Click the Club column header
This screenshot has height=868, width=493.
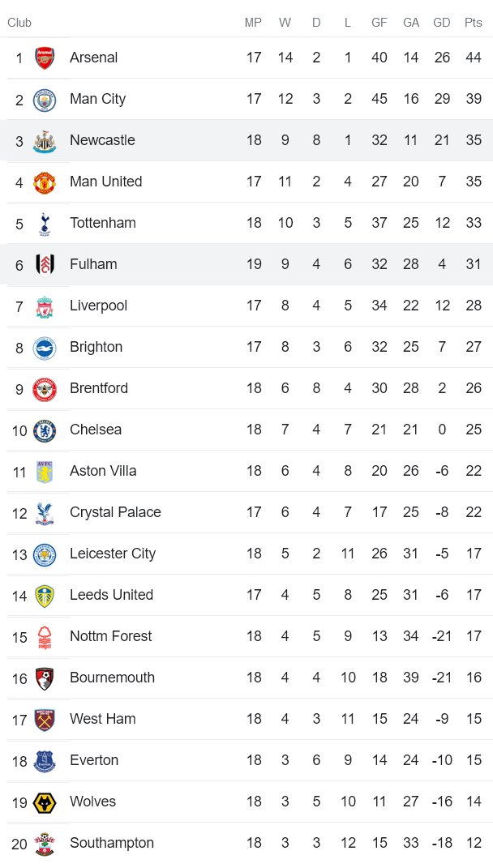[x=19, y=23]
